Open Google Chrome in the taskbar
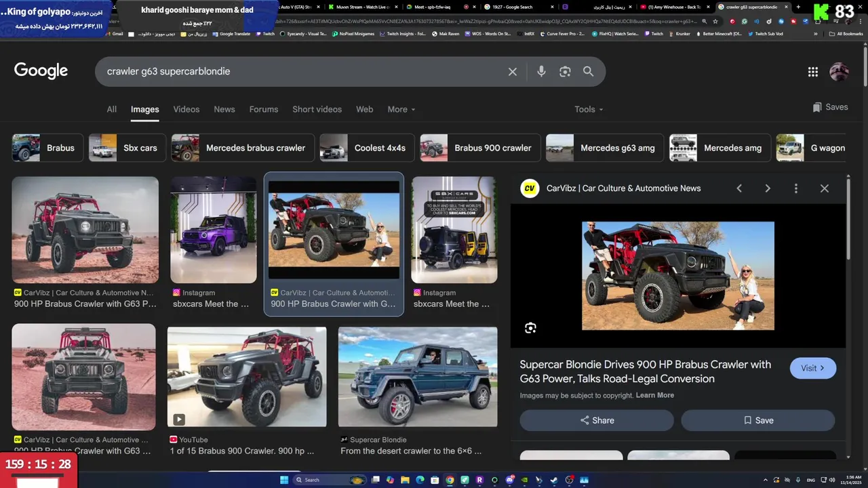 [x=450, y=480]
